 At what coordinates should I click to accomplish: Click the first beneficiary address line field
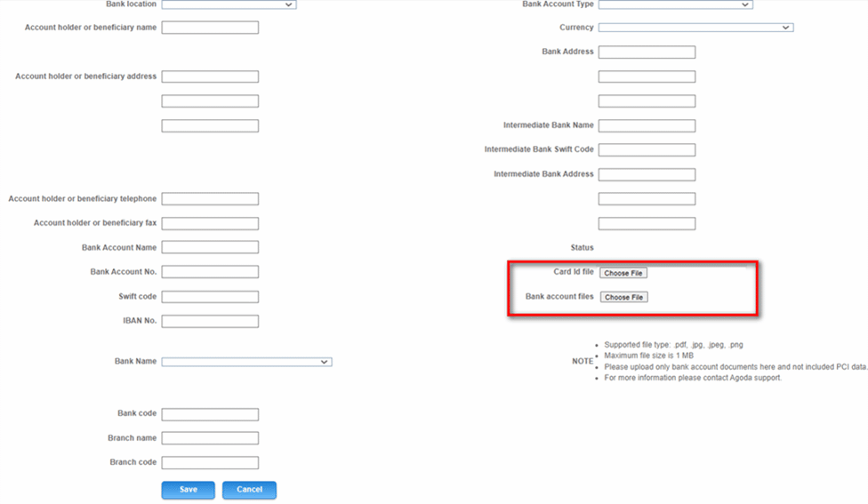click(210, 76)
